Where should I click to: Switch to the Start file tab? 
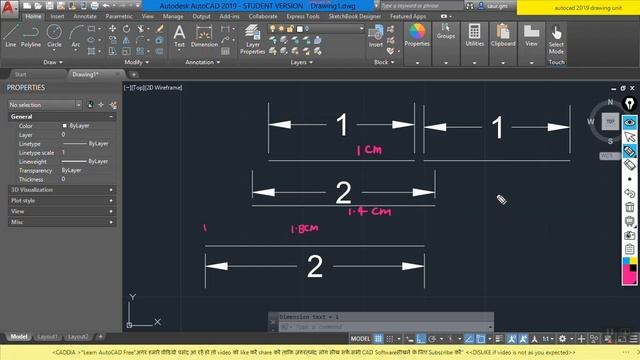pos(20,74)
